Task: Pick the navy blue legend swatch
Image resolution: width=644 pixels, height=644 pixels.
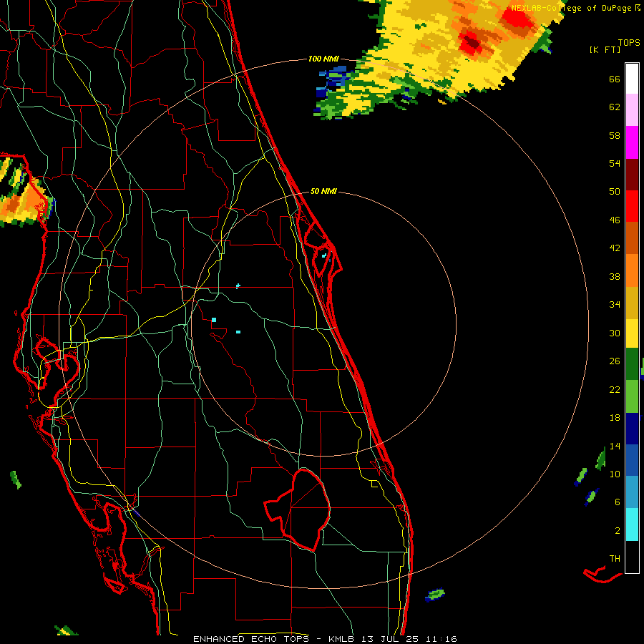Action: click(632, 429)
